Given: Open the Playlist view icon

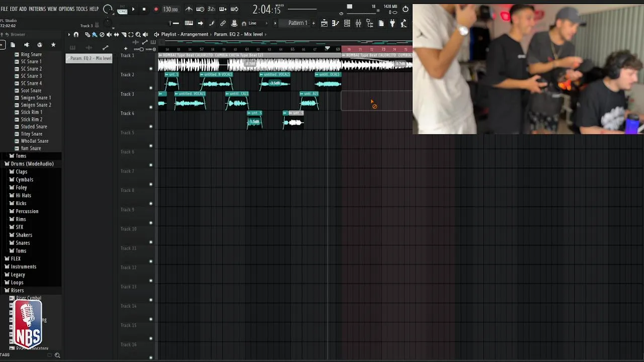Looking at the screenshot, I should (324, 23).
